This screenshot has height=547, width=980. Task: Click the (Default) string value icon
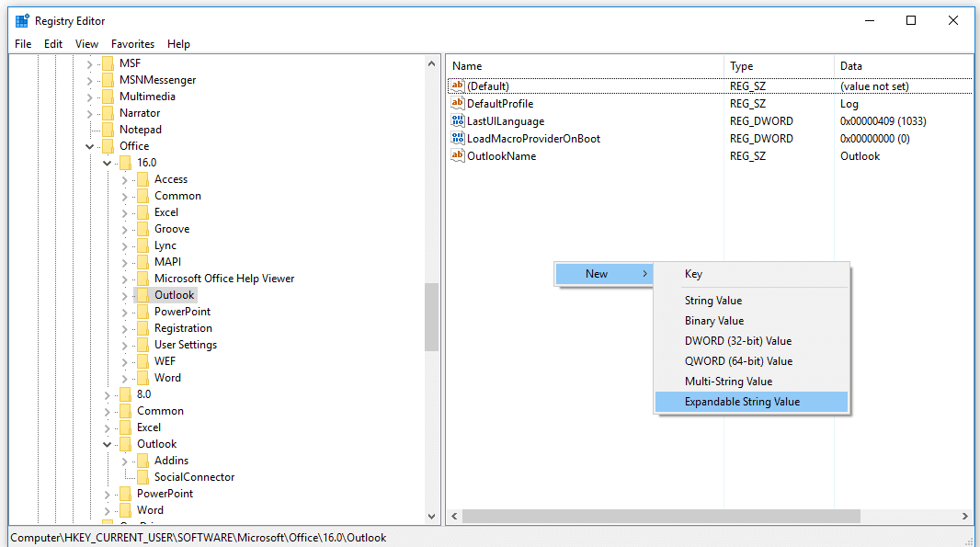pos(458,85)
